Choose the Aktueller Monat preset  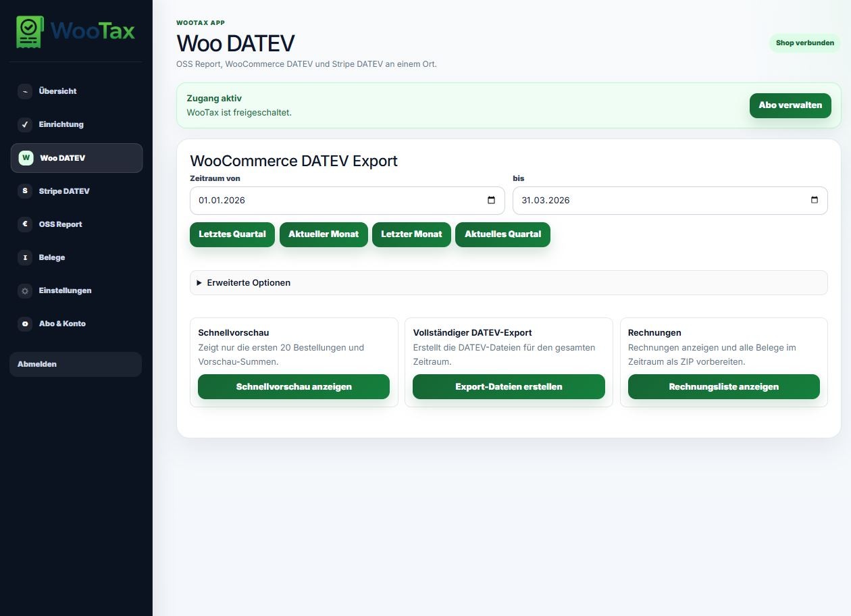[324, 234]
